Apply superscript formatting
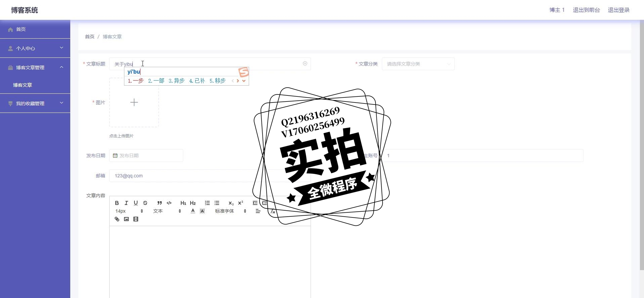 tap(241, 203)
